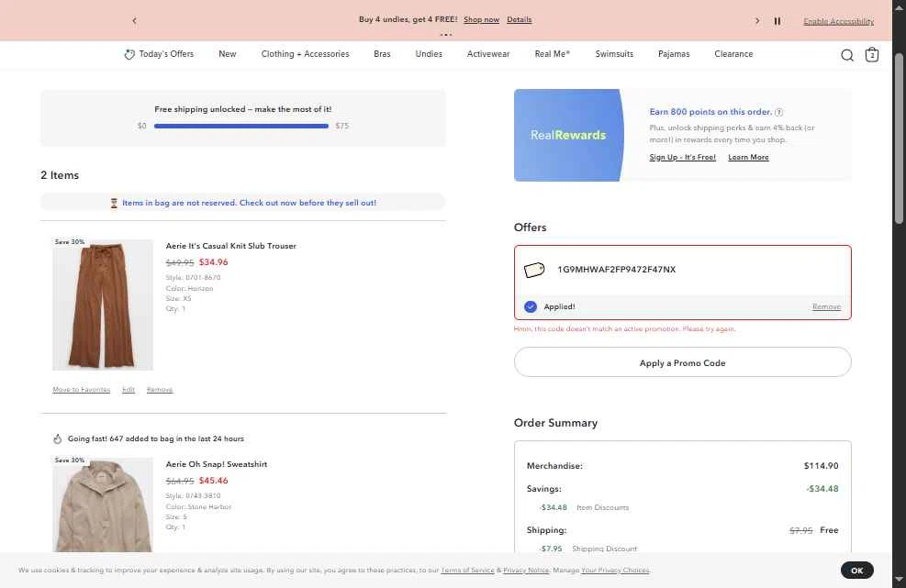
Task: Open Terms of Service link
Action: [467, 570]
